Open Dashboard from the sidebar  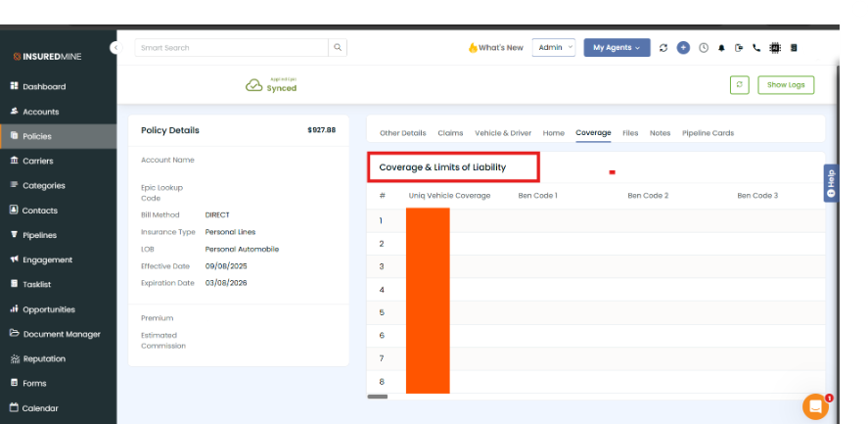point(44,86)
